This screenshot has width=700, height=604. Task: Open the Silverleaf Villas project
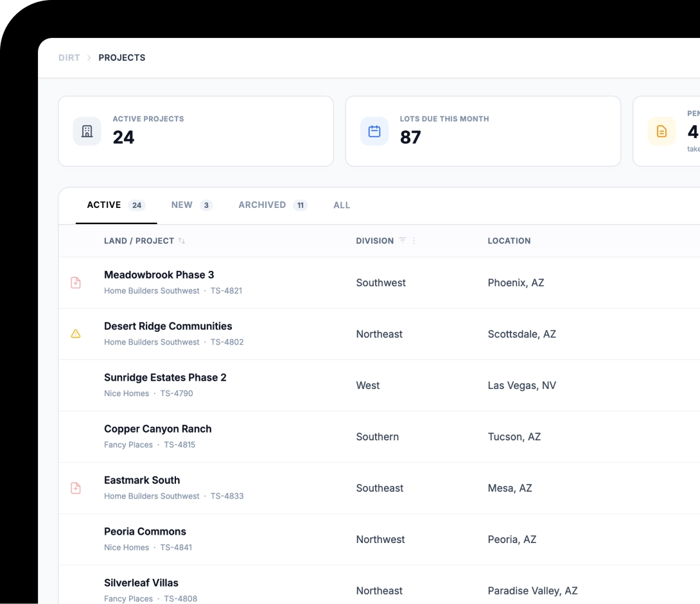click(x=141, y=583)
